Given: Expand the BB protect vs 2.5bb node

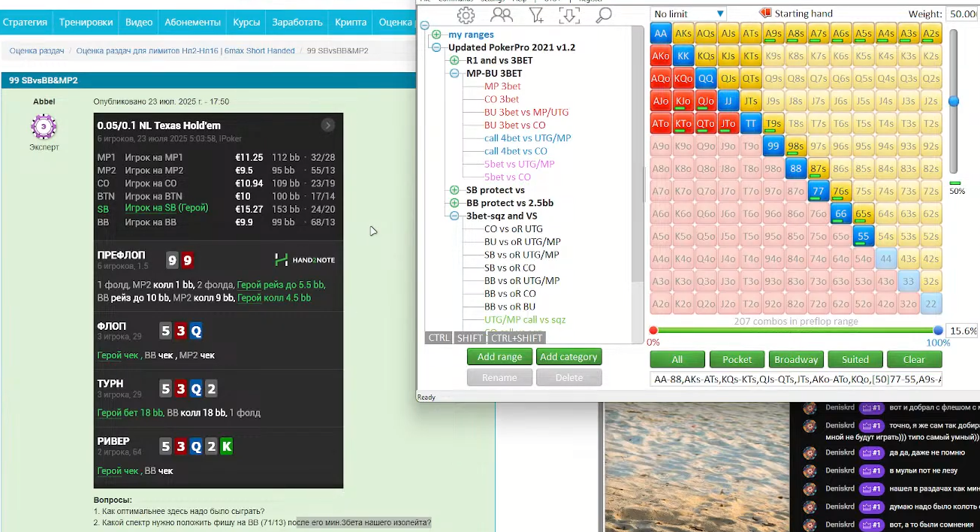Looking at the screenshot, I should pyautogui.click(x=454, y=203).
